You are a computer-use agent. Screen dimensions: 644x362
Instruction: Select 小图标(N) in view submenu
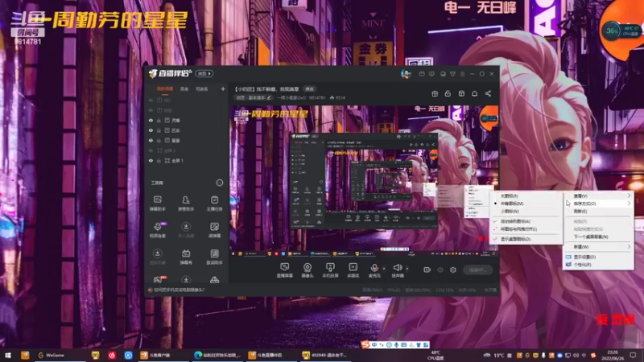click(526, 212)
